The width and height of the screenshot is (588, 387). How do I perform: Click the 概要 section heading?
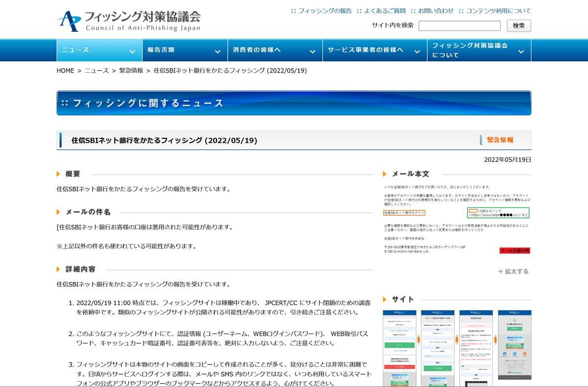(x=73, y=174)
